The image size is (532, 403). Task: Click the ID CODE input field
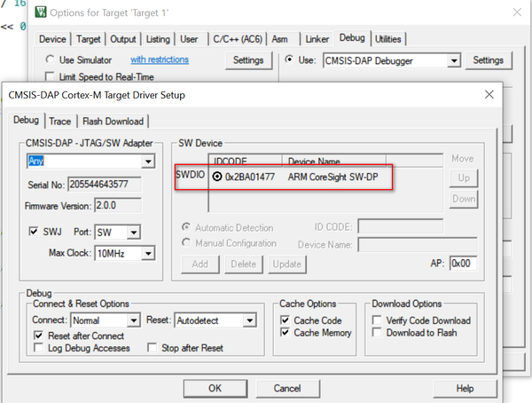[x=401, y=226]
